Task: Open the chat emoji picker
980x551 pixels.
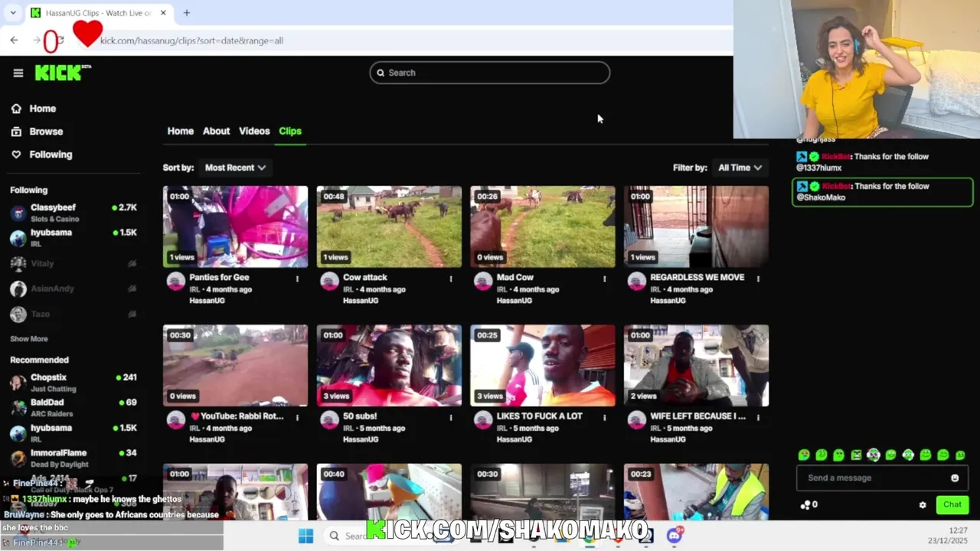Action: 955,478
